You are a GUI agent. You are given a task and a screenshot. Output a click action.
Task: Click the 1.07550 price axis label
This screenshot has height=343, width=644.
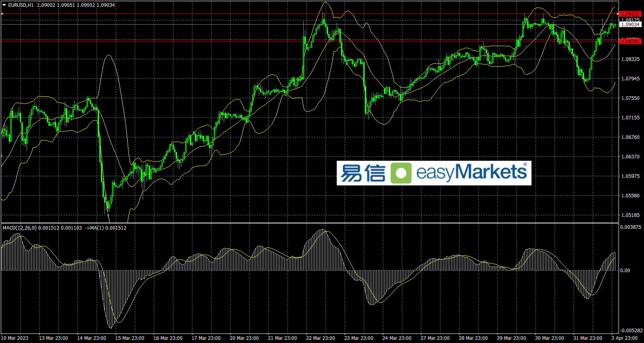pyautogui.click(x=630, y=98)
